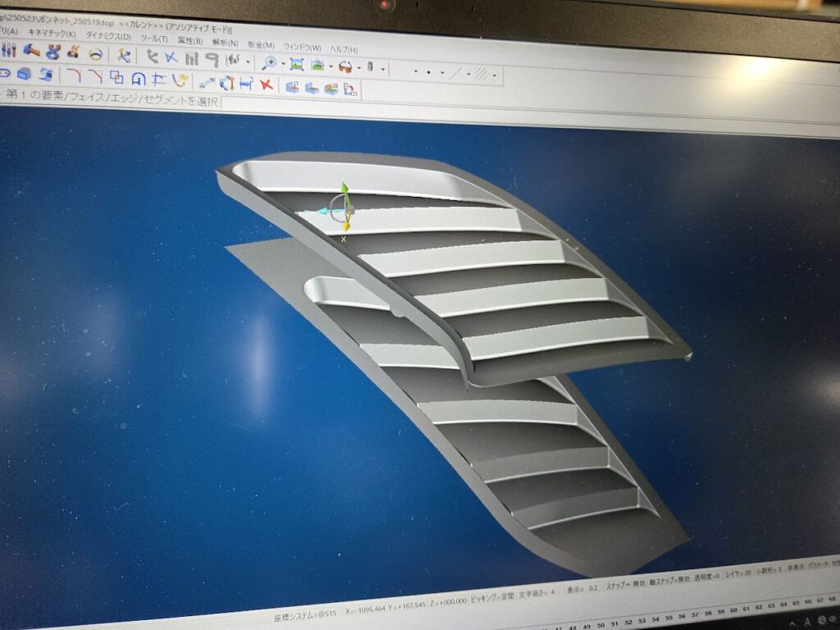This screenshot has width=840, height=630.
Task: Open the hatch pattern dropdown arrow
Action: (x=495, y=75)
